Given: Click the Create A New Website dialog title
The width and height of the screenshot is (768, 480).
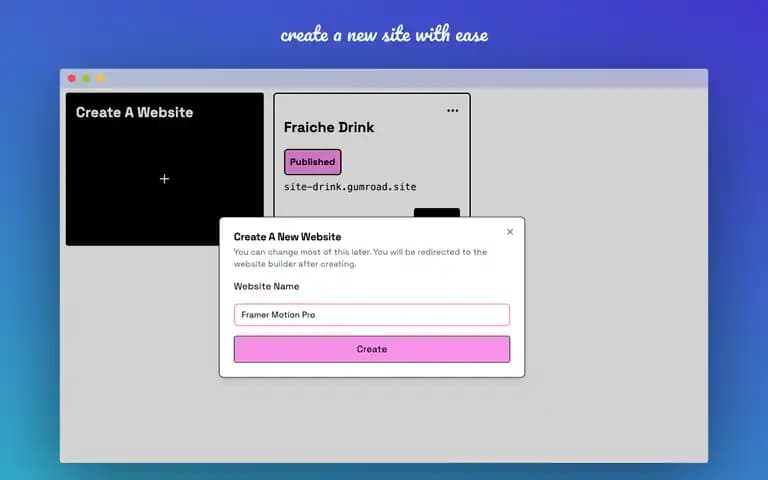Looking at the screenshot, I should [288, 237].
